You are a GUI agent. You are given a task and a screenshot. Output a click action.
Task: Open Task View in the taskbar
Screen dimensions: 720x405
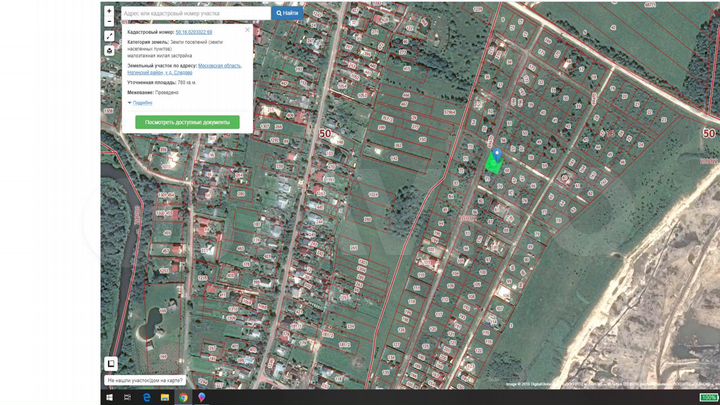click(128, 397)
